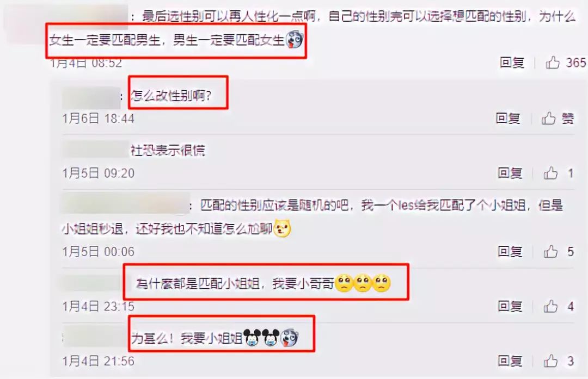This screenshot has height=379, width=588.
Task: Like the comment with 365 likes
Action: [x=553, y=62]
